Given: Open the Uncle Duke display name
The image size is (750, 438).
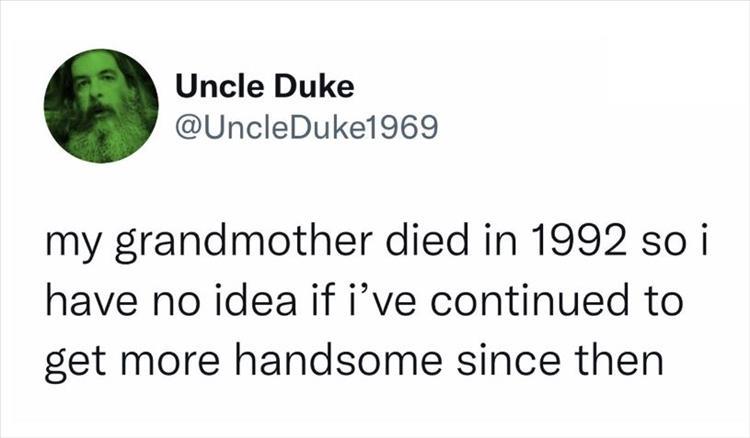Looking at the screenshot, I should tap(264, 88).
